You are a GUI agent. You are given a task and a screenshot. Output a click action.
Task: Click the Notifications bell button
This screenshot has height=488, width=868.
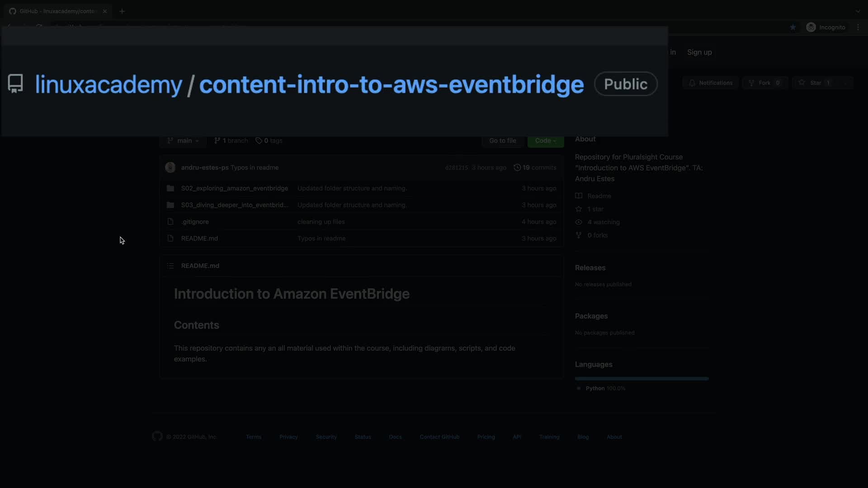711,83
